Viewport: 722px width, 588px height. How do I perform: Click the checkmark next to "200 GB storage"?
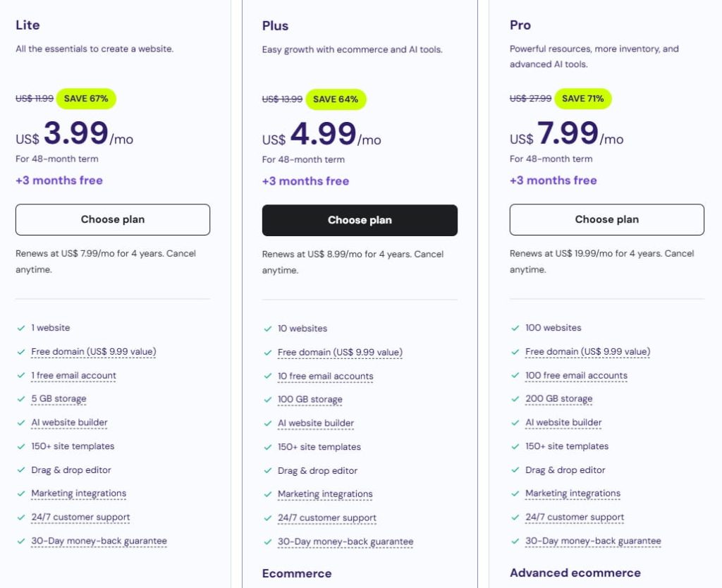tap(515, 399)
